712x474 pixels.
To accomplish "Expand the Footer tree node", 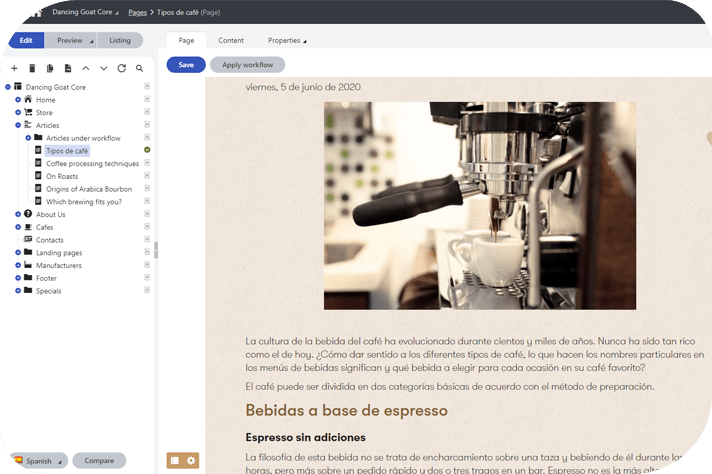I will point(18,277).
